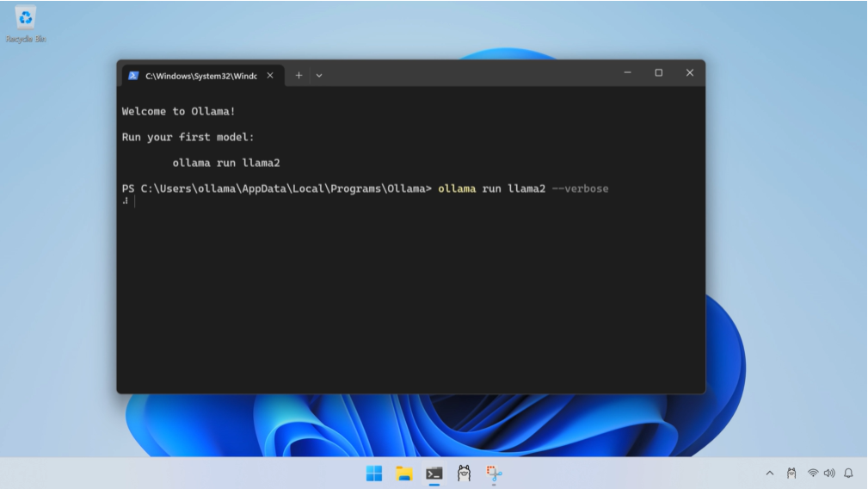Open the Windows Start menu
Screen dimensions: 868x489
pyautogui.click(x=374, y=474)
